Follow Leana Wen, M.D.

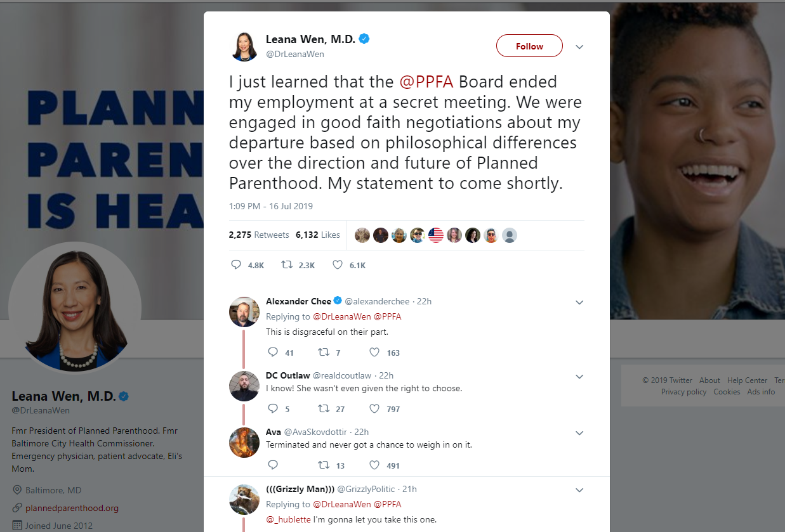click(529, 46)
